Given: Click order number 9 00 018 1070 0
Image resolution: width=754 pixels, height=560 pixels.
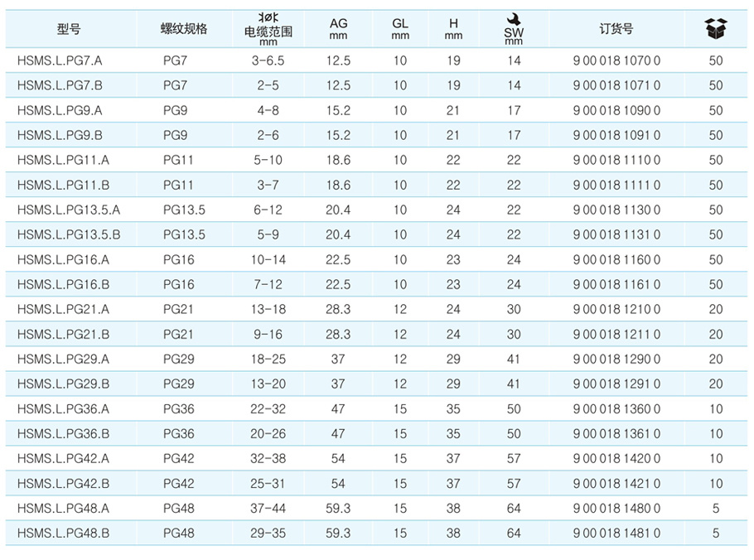Looking at the screenshot, I should click(x=616, y=60).
